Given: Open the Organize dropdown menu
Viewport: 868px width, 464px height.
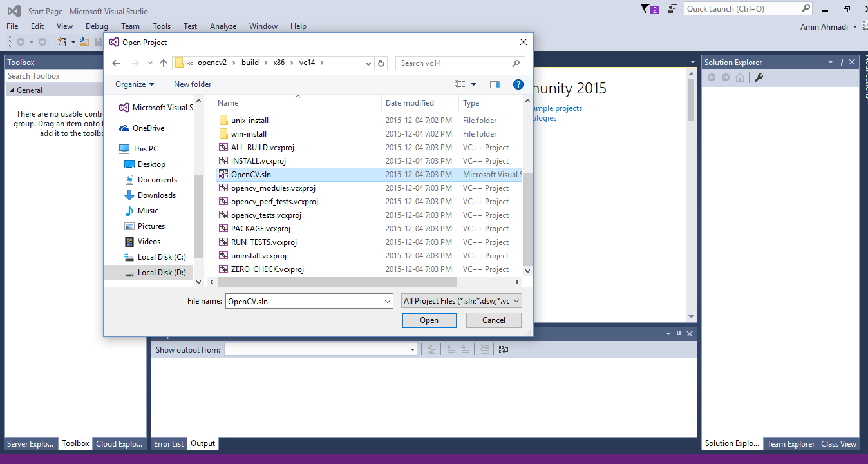Looking at the screenshot, I should click(x=135, y=84).
